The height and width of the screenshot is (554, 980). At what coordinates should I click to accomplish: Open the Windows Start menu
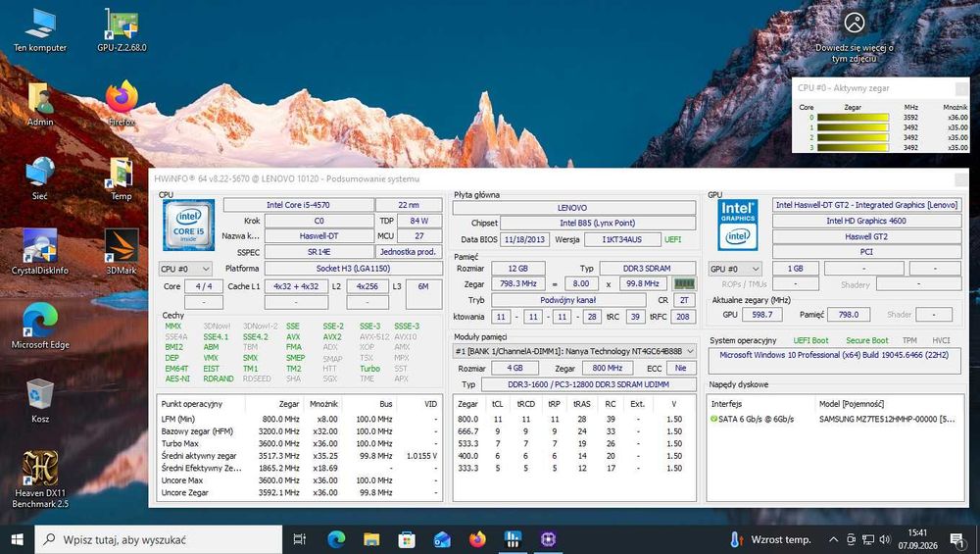(17, 539)
